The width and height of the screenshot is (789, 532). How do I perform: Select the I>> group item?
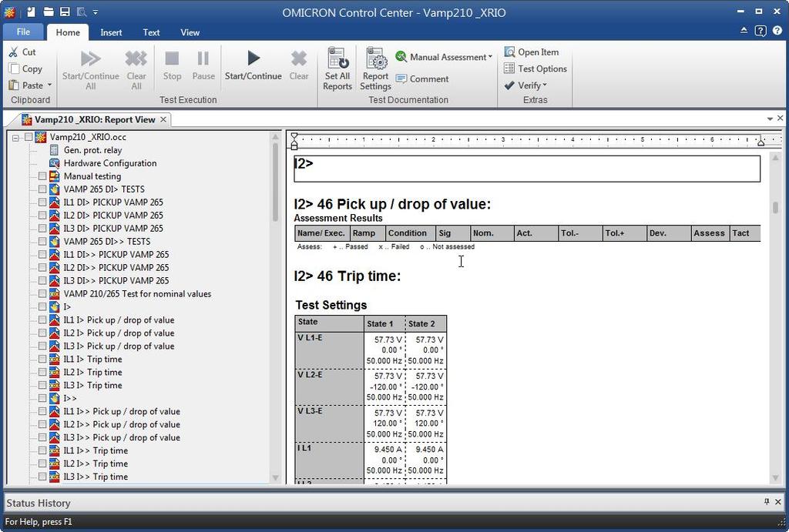[x=70, y=398]
